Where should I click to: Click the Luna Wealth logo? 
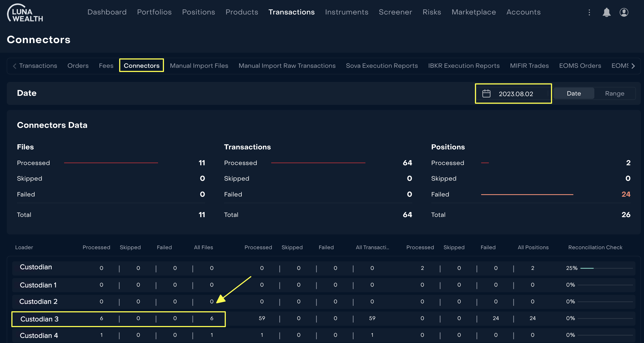pyautogui.click(x=25, y=13)
